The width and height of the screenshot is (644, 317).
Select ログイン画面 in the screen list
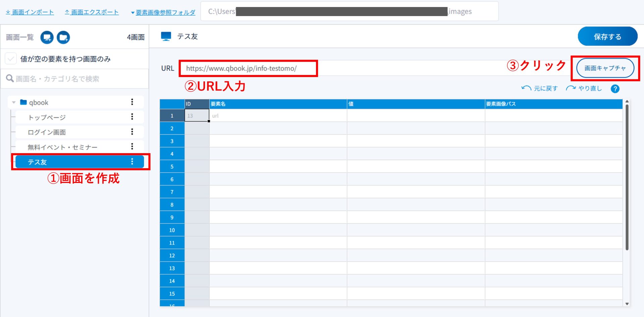[x=47, y=132]
